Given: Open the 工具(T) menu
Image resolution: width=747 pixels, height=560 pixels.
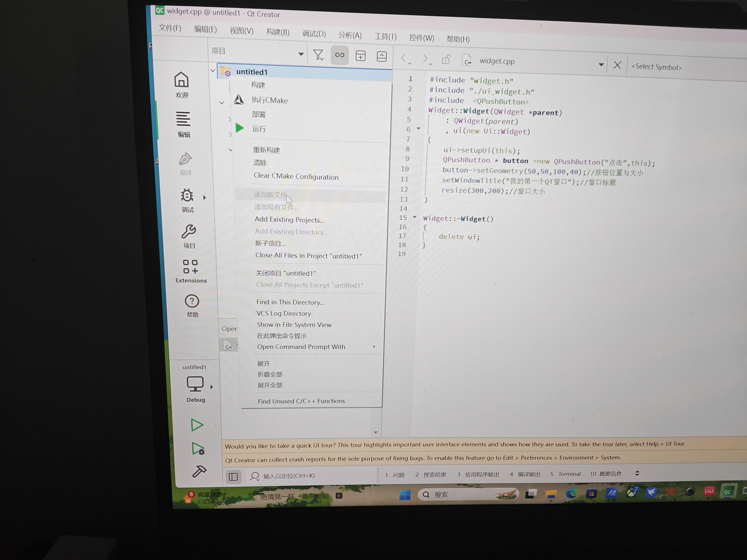Looking at the screenshot, I should coord(385,36).
